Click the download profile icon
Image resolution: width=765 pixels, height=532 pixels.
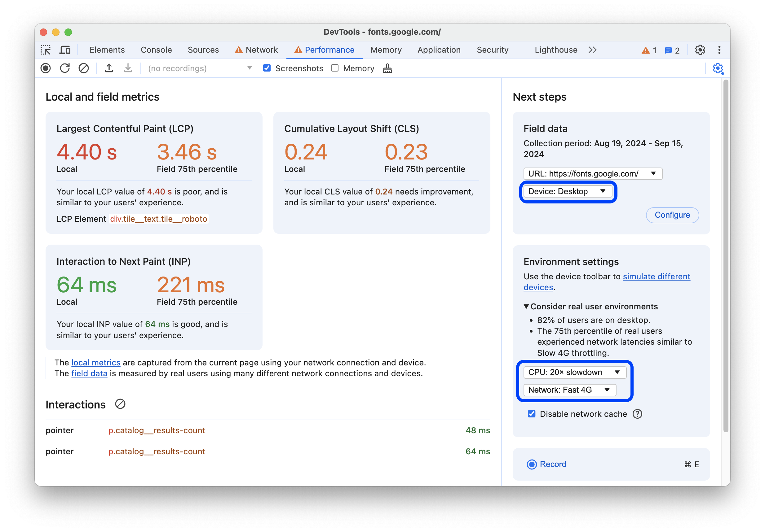[x=128, y=68]
